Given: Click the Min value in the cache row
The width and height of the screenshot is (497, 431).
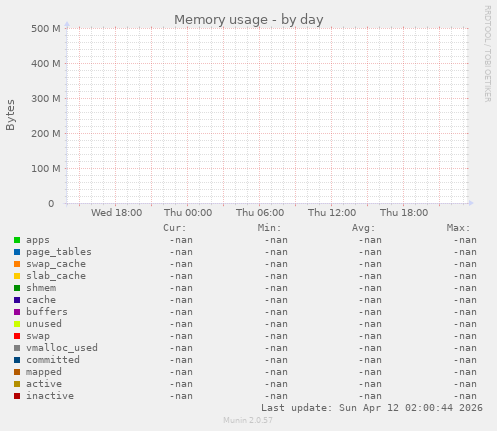Looking at the screenshot, I should [x=276, y=300].
